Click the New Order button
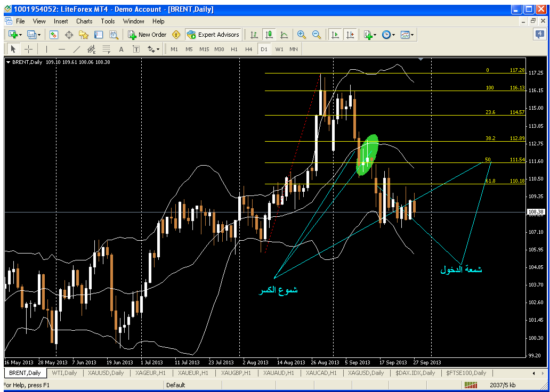The image size is (550, 392). point(147,35)
